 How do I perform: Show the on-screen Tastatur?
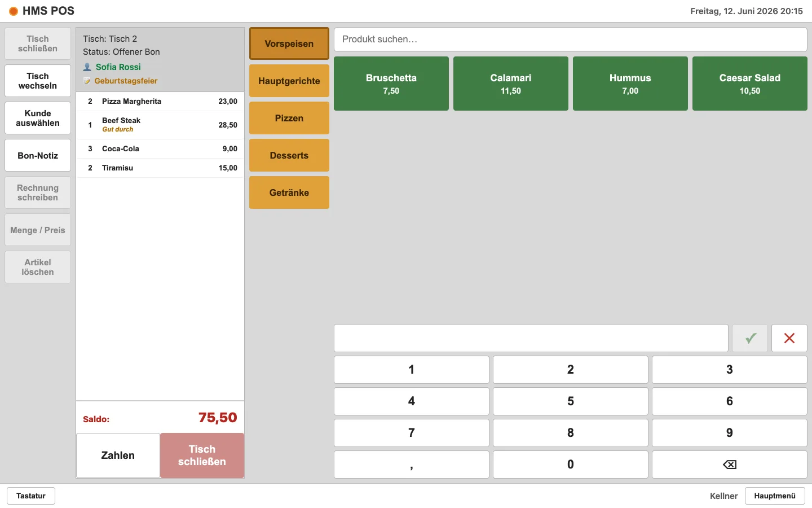(x=31, y=496)
